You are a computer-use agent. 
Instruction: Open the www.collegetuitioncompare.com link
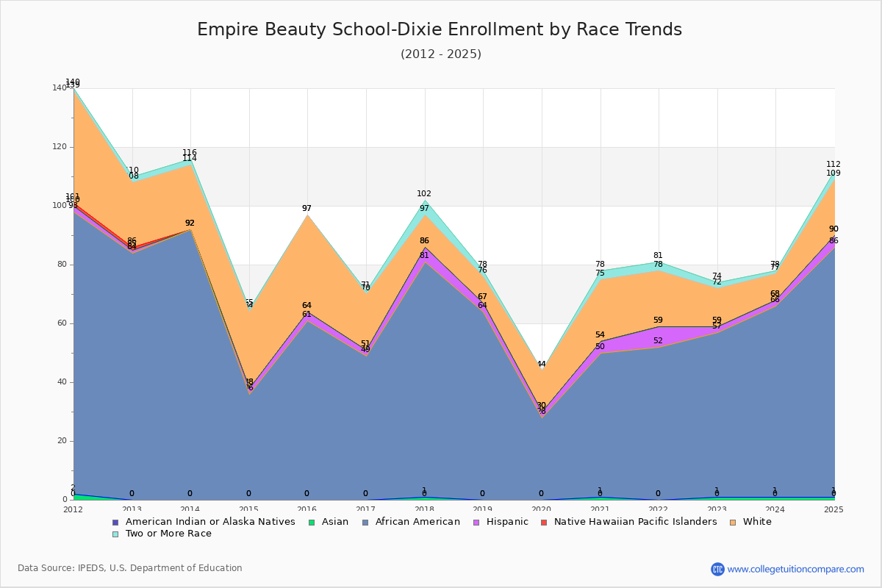pyautogui.click(x=796, y=569)
